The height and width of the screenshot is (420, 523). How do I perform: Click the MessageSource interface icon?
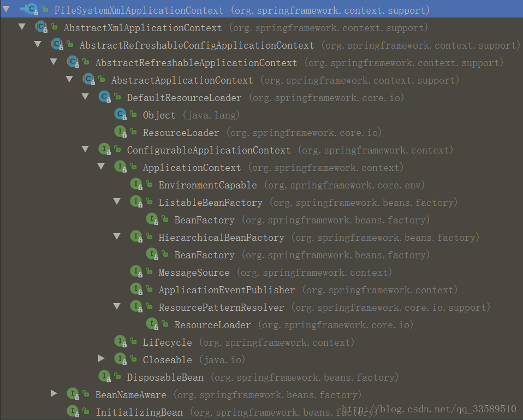click(136, 271)
